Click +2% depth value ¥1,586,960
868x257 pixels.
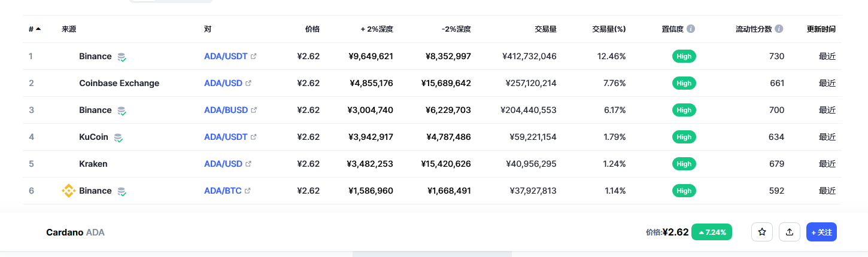click(371, 191)
